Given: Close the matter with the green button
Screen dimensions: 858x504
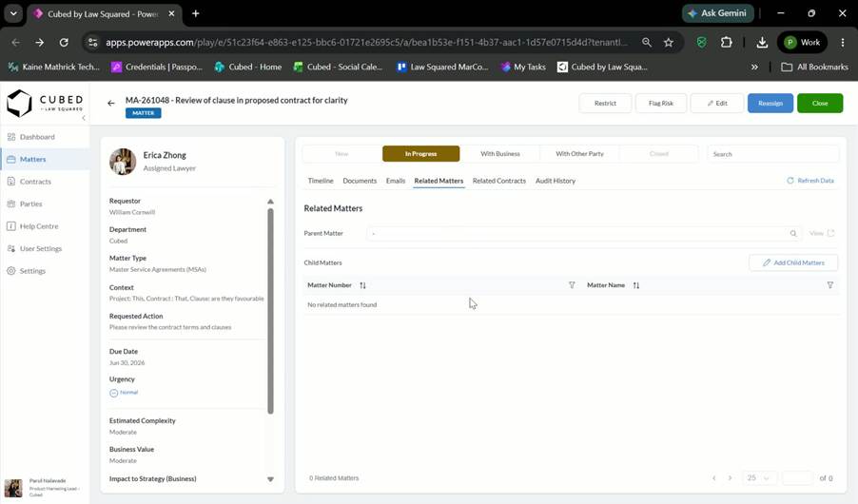Looking at the screenshot, I should [820, 104].
